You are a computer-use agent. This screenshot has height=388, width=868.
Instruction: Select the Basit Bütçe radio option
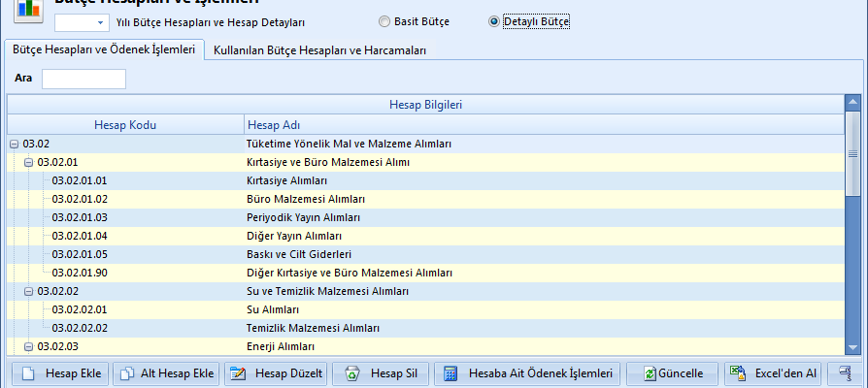[384, 20]
